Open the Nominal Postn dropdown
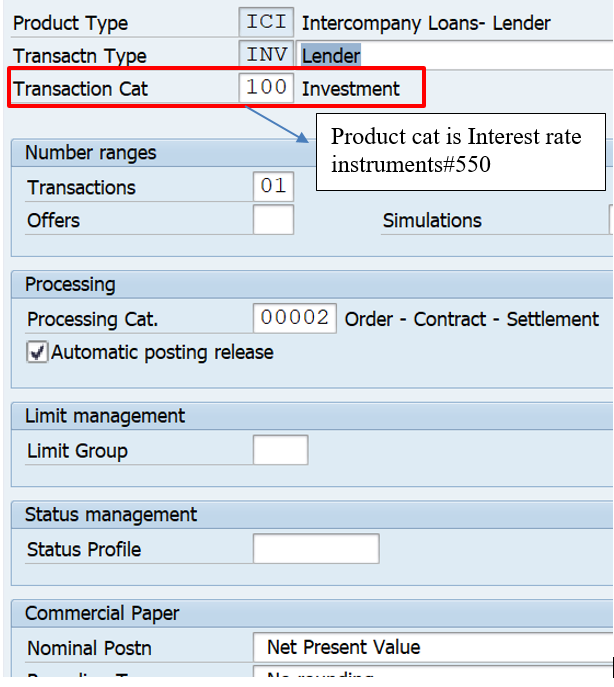The width and height of the screenshot is (614, 687). [x=432, y=647]
